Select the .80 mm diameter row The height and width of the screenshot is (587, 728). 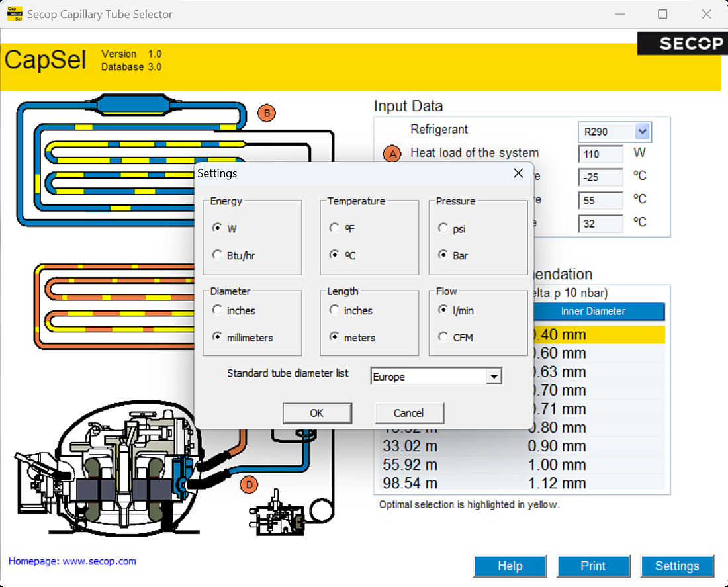pos(599,428)
